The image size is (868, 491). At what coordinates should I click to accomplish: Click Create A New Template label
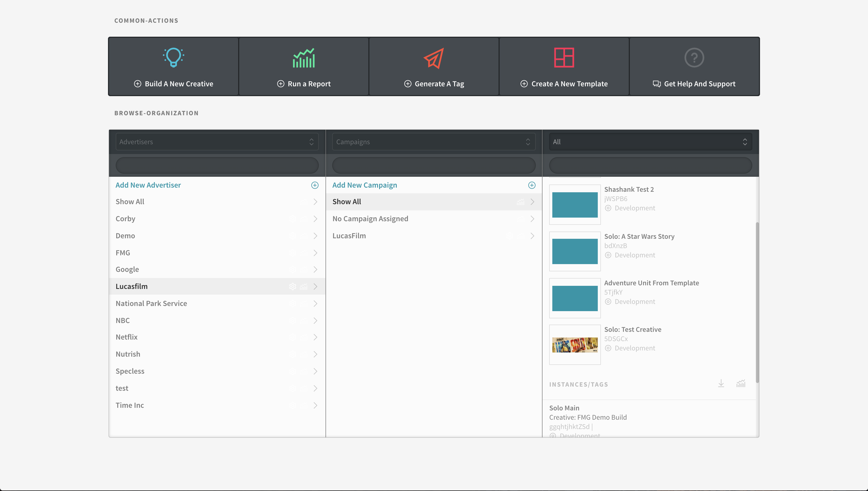569,84
